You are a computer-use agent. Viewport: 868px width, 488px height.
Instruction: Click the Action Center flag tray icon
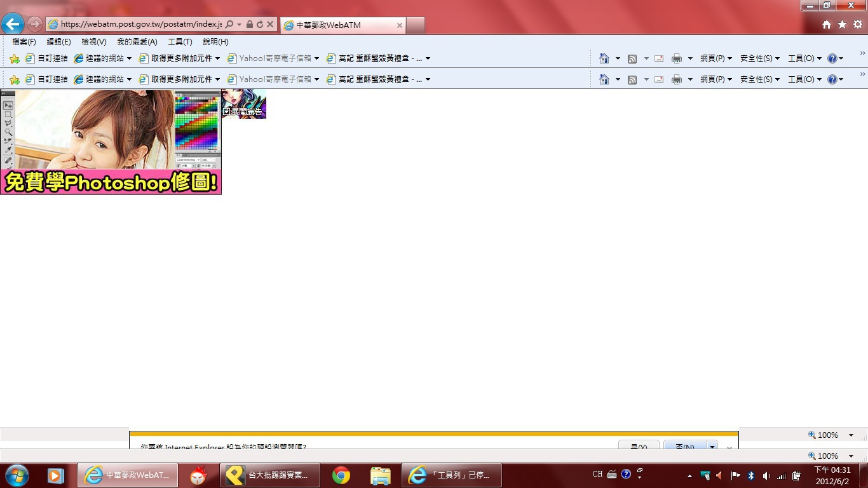pyautogui.click(x=735, y=475)
